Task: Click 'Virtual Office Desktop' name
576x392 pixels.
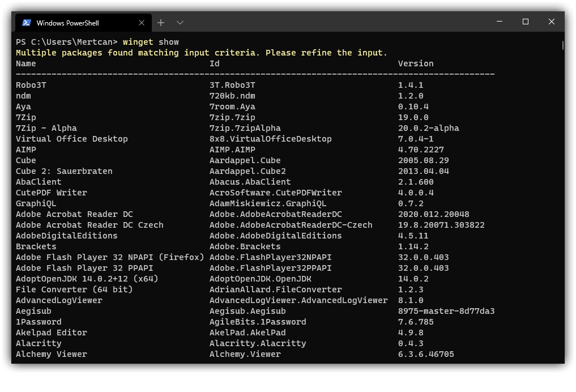Action: [x=71, y=139]
